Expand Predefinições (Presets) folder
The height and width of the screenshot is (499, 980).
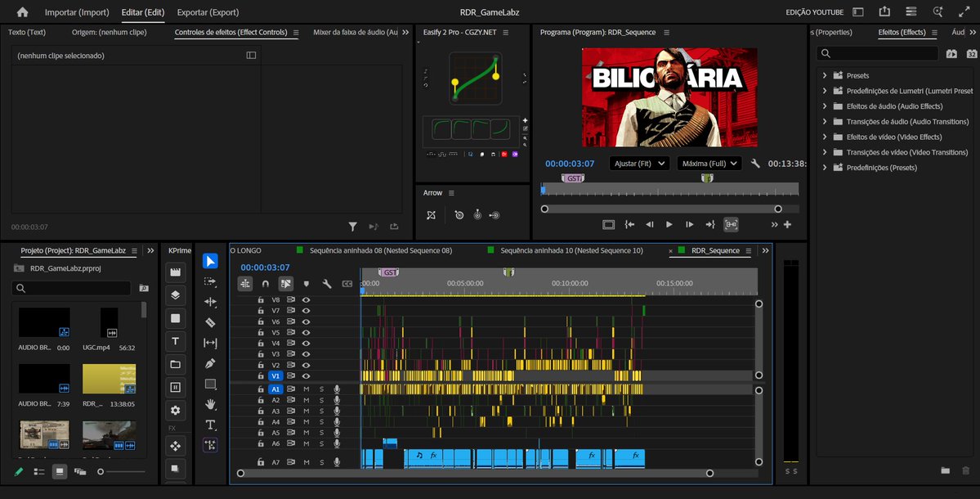tap(825, 168)
